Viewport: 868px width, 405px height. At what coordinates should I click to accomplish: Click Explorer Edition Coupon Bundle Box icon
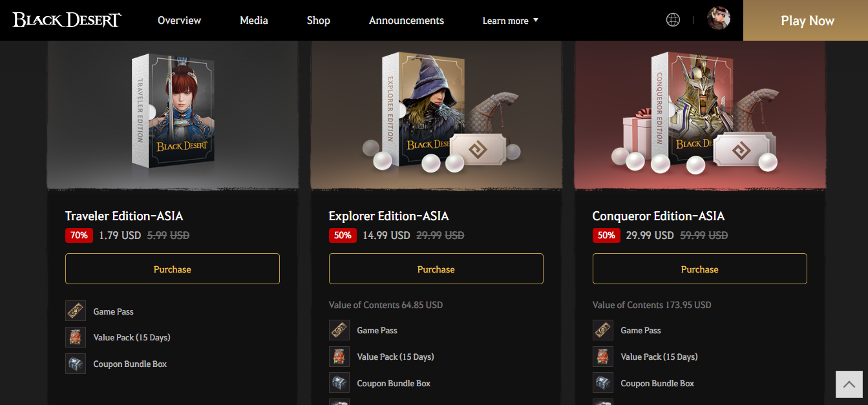(339, 383)
